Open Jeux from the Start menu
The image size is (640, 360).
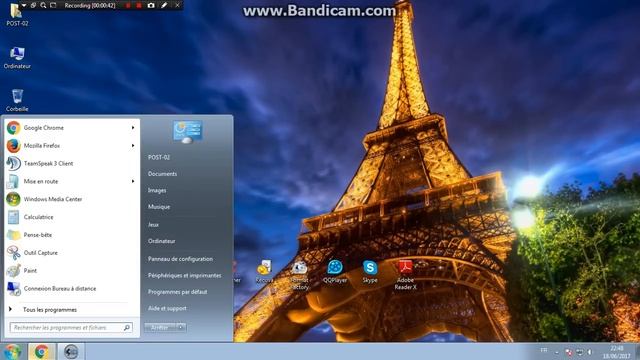pos(153,224)
